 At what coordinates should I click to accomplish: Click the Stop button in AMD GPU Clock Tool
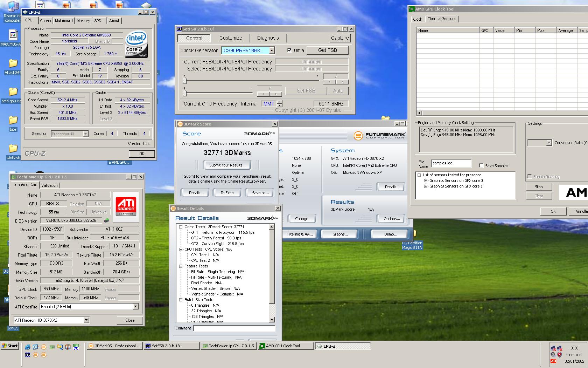pos(539,187)
